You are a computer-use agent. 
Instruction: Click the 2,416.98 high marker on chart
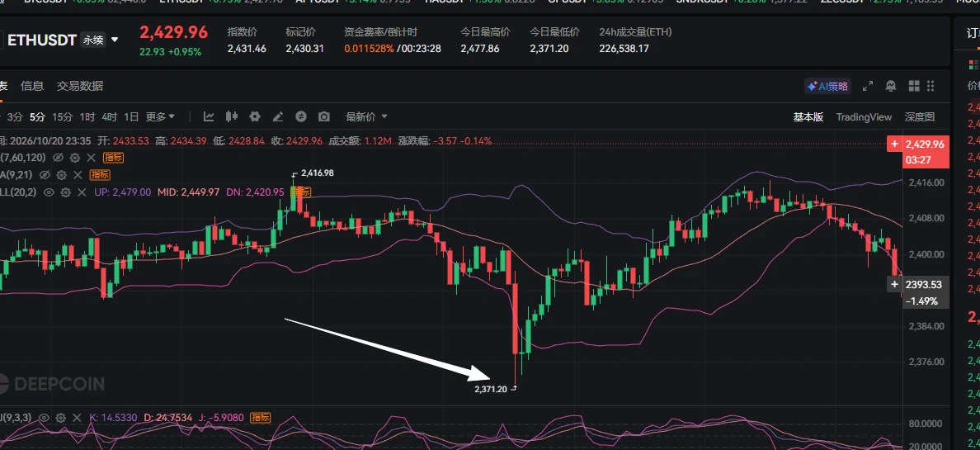(318, 173)
